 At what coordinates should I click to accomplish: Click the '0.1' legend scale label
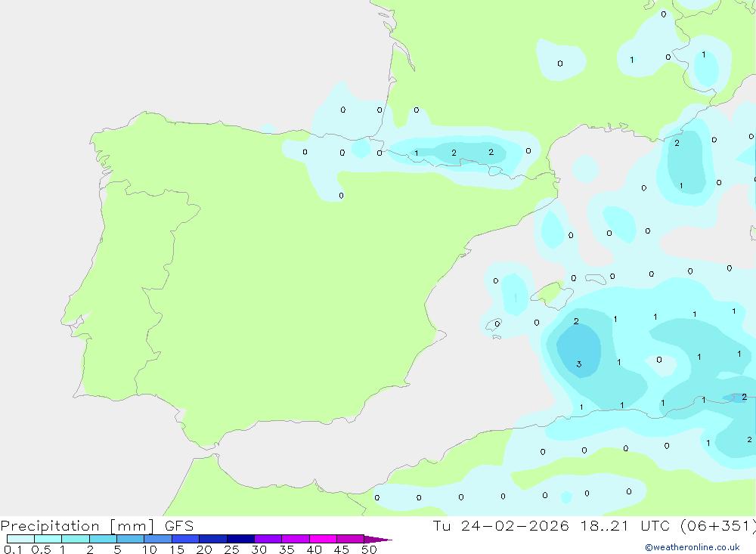tap(13, 549)
